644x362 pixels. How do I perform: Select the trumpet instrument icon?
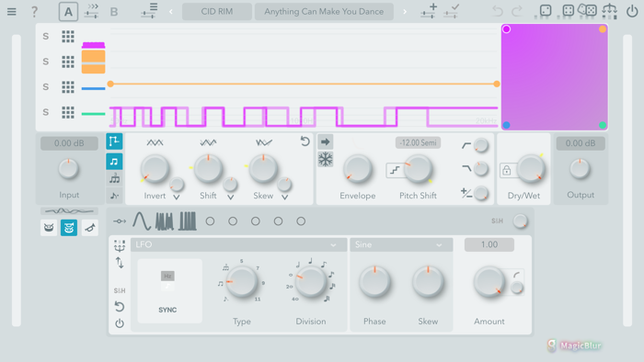click(90, 228)
